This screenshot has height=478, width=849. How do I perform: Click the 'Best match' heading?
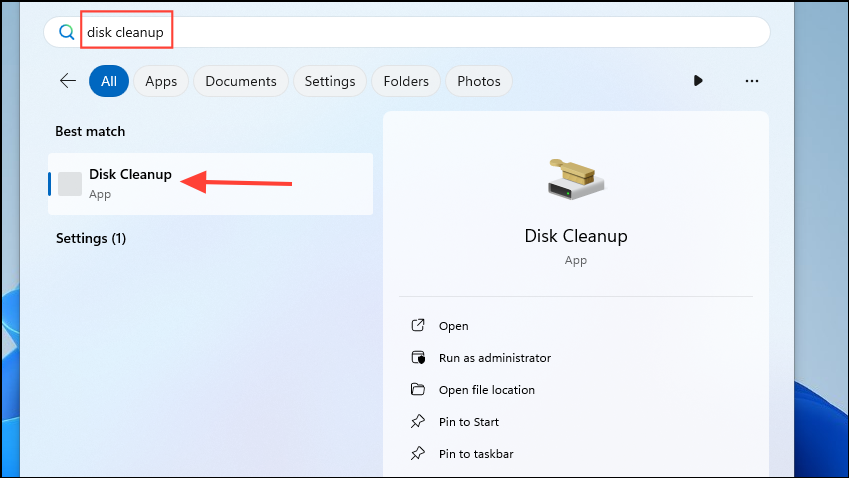(90, 132)
